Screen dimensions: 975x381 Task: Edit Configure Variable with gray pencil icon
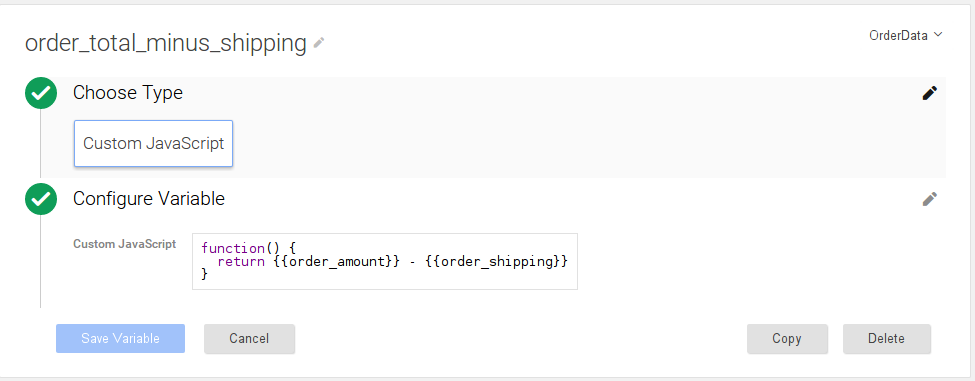click(930, 199)
